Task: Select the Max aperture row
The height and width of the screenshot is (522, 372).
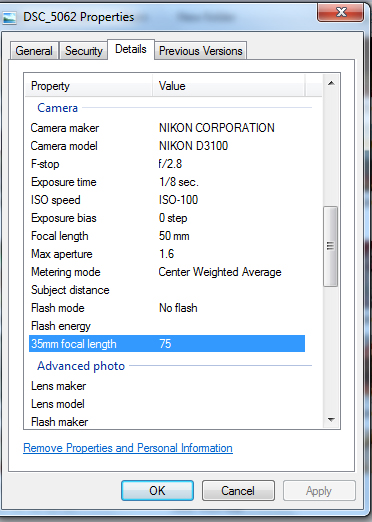Action: pos(167,254)
